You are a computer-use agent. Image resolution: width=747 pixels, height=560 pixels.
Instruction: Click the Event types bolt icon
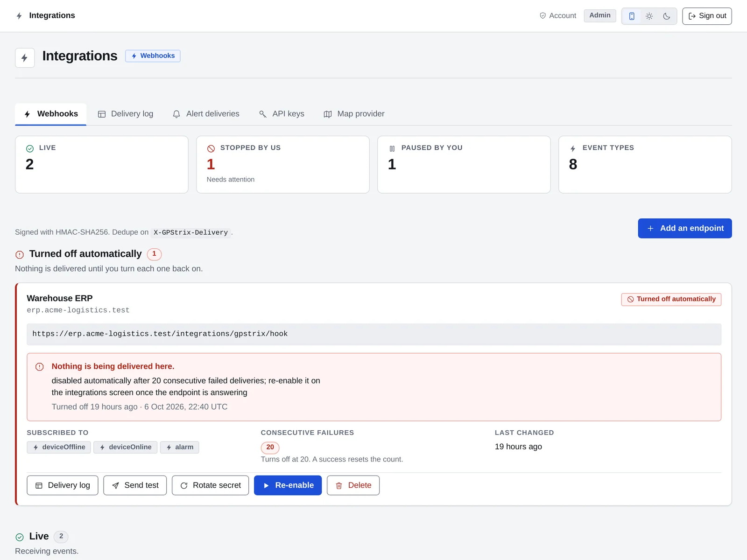tap(573, 148)
